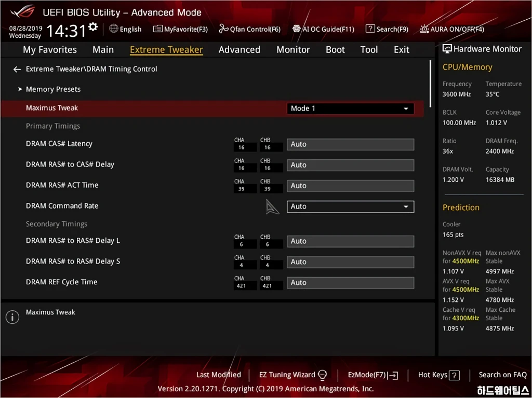Click the Extreme Tweaker\DRAM Timing Control breadcrumb
This screenshot has height=398, width=532.
(91, 69)
